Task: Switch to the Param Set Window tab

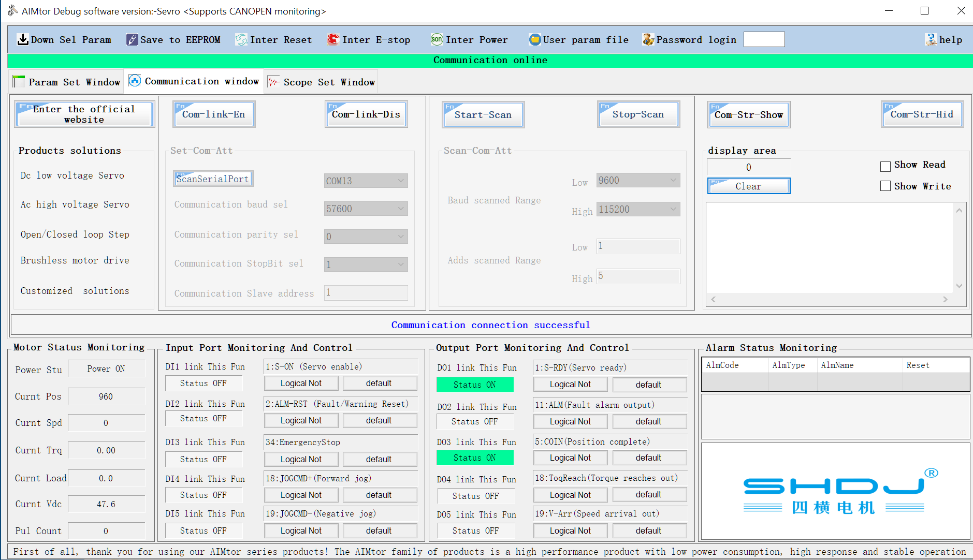Action: (x=67, y=82)
